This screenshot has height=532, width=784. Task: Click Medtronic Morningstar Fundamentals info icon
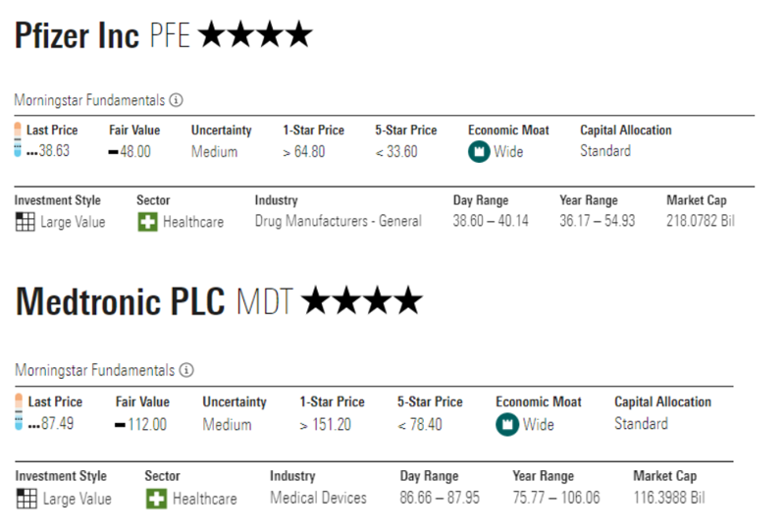coord(186,371)
